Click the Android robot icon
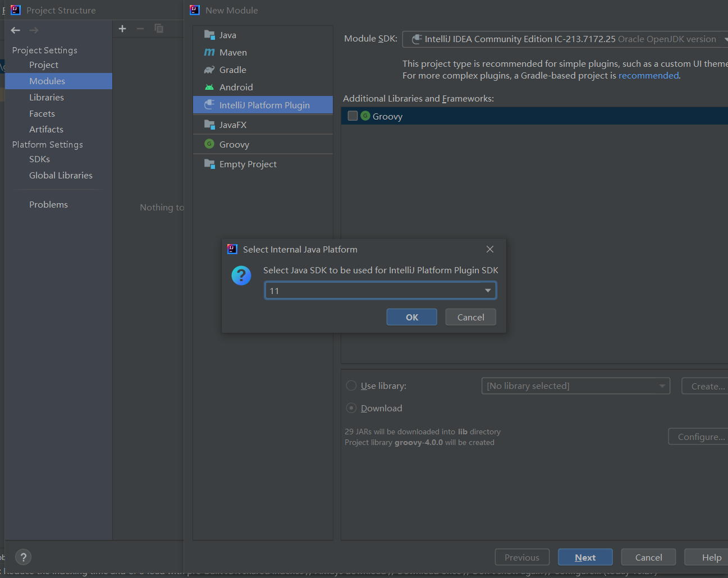This screenshot has width=728, height=578. tap(209, 87)
